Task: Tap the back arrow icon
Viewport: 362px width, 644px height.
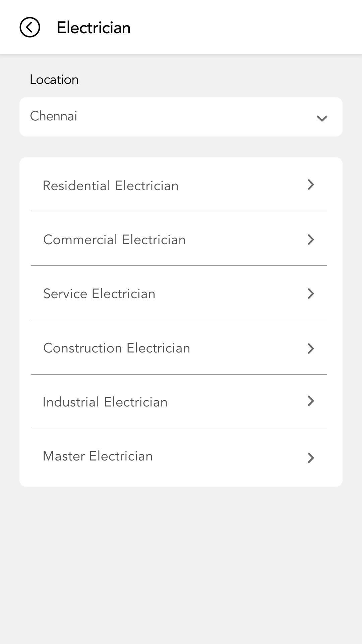Action: tap(30, 27)
